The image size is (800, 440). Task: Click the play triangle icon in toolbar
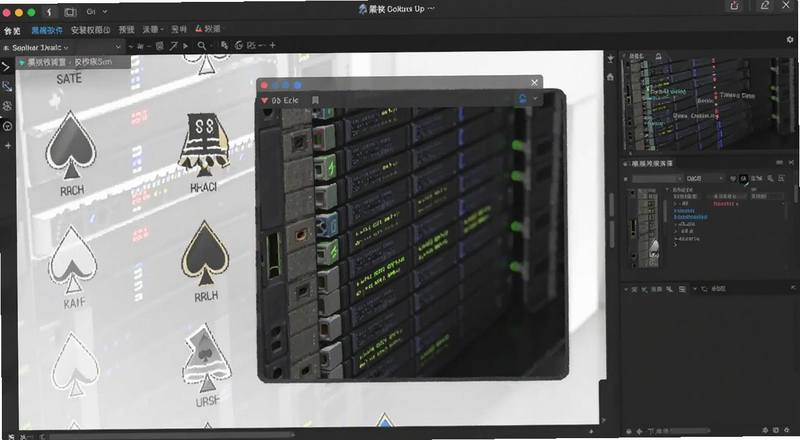(x=186, y=46)
